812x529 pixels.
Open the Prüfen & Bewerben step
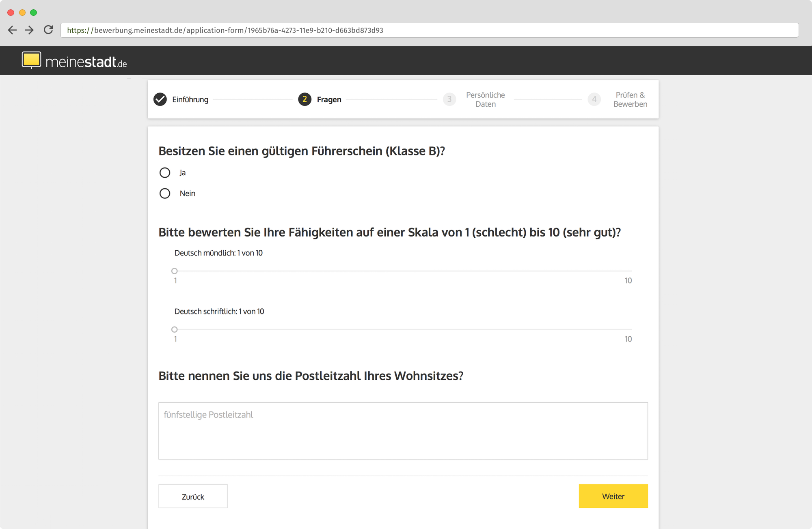(630, 99)
